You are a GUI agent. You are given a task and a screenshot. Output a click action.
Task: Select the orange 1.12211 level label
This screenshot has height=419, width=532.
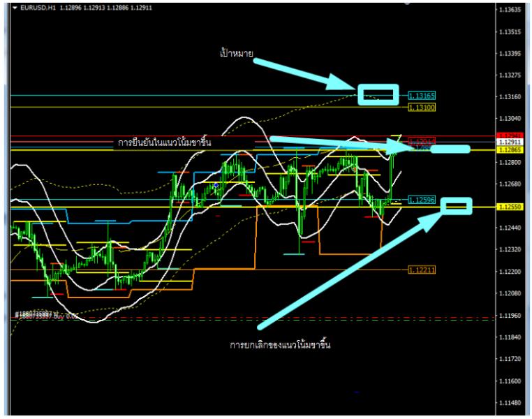422,270
